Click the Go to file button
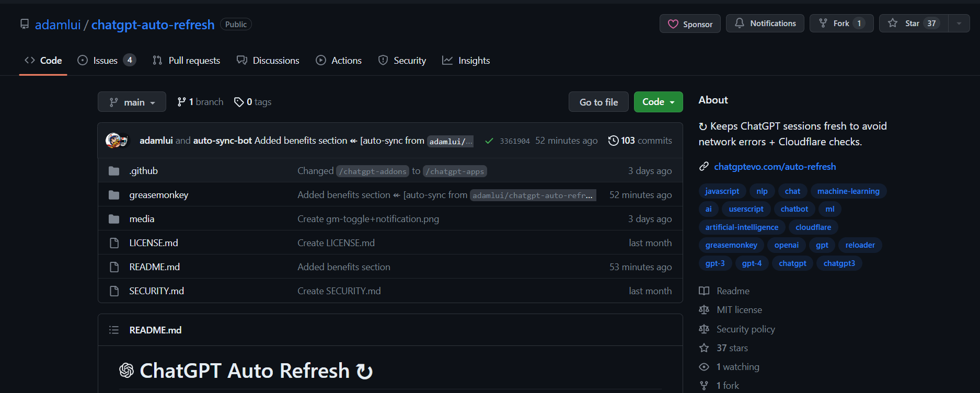This screenshot has height=393, width=980. [598, 102]
